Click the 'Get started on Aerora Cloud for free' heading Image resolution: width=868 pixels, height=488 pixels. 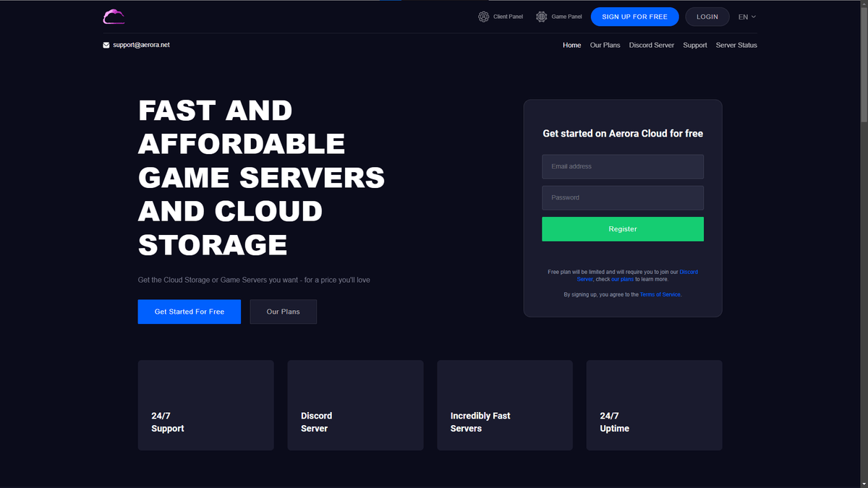click(623, 134)
